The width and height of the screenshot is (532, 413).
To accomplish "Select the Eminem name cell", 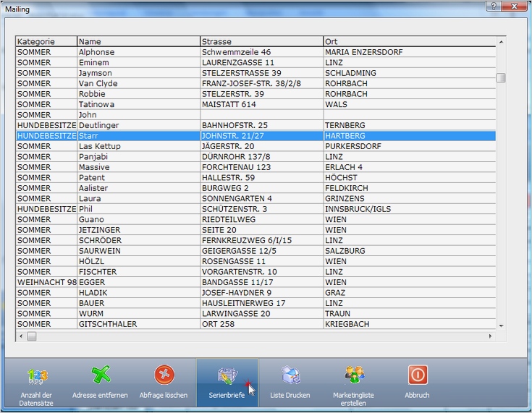I will [139, 63].
